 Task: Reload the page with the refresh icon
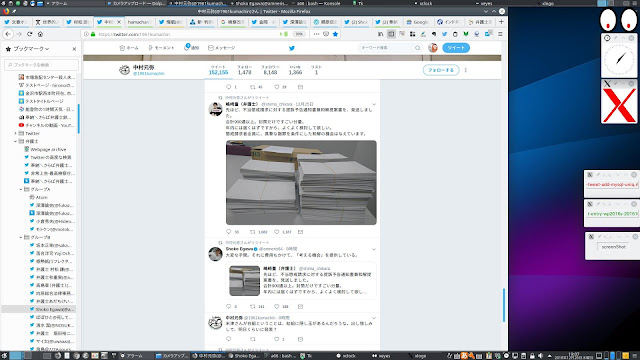(29, 34)
